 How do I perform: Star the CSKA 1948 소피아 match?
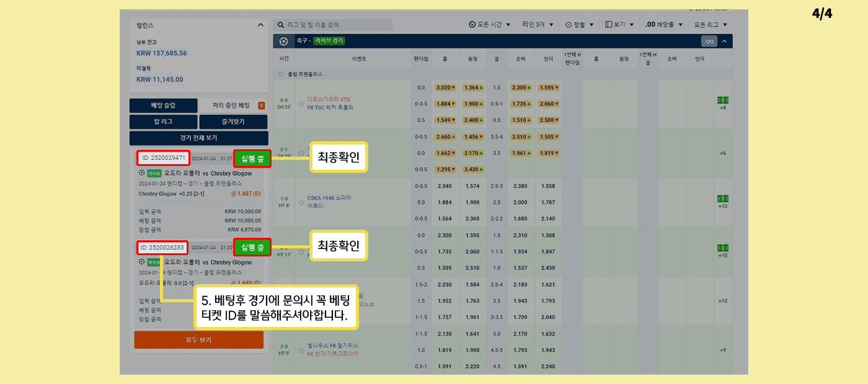[x=301, y=202]
